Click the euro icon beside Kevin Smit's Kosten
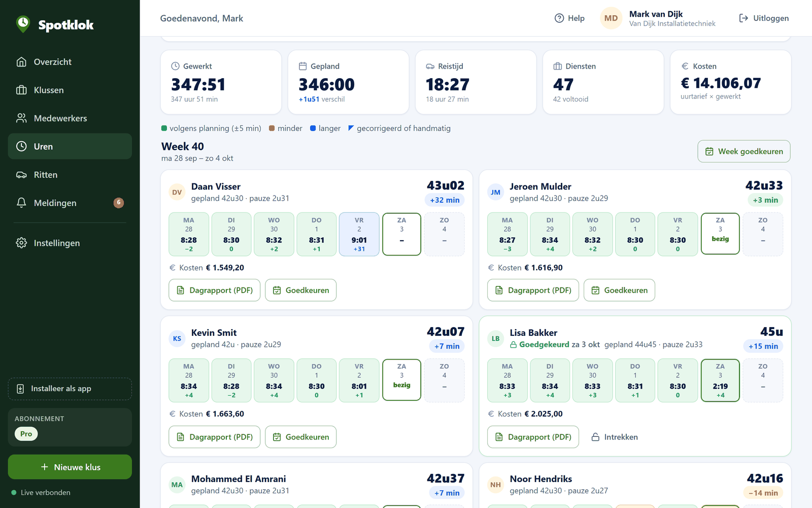 [173, 414]
